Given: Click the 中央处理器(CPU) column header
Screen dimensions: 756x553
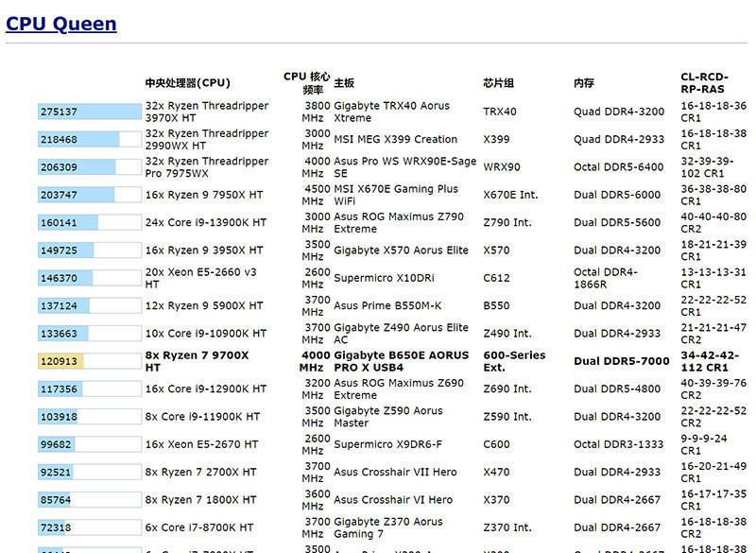Looking at the screenshot, I should point(187,83).
